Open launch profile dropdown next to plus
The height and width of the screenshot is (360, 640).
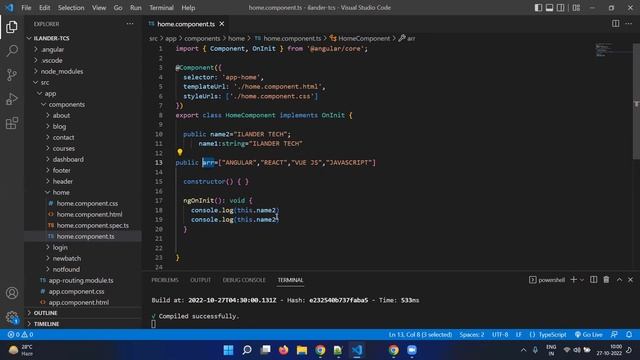582,280
